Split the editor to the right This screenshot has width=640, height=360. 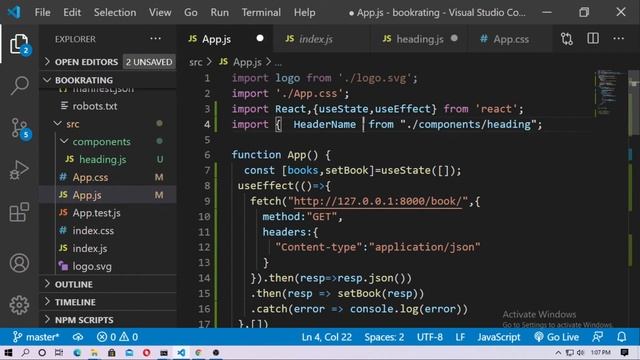tap(593, 39)
